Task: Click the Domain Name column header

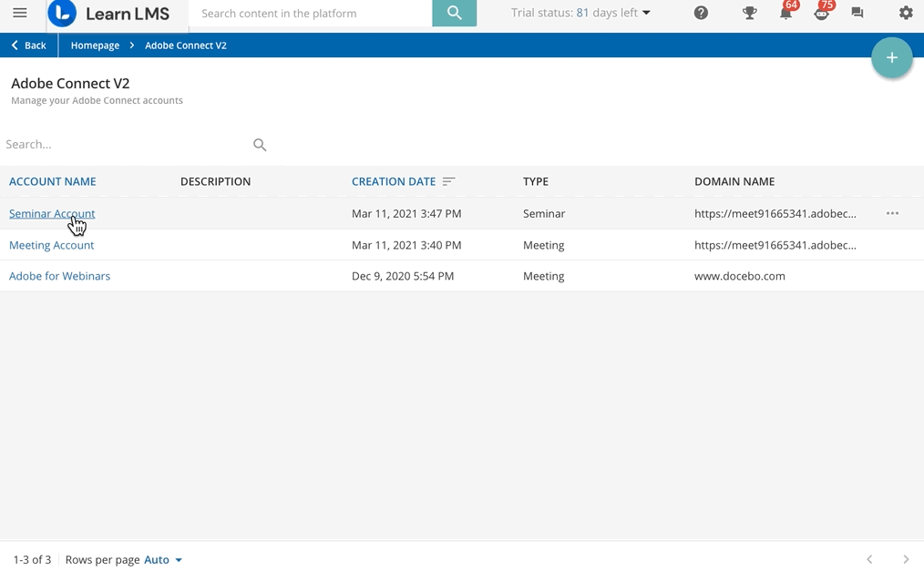Action: coord(734,181)
